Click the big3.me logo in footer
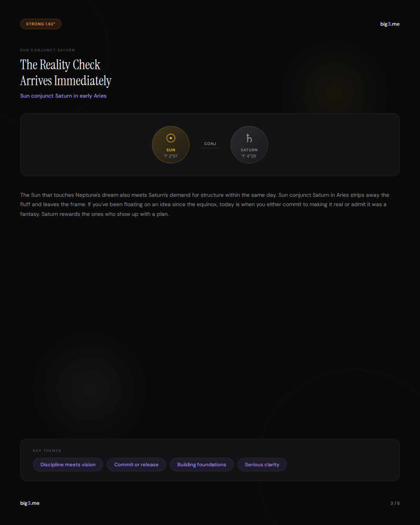Screen dimensions: 420x525 pyautogui.click(x=30, y=503)
